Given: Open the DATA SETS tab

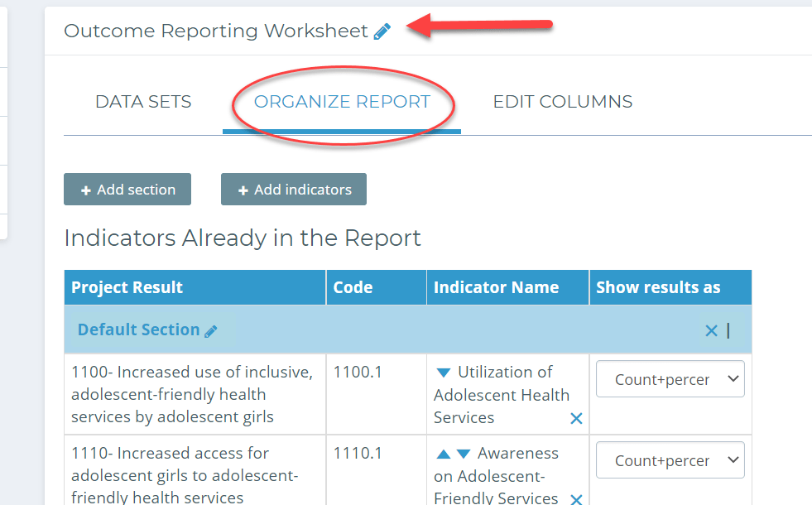Looking at the screenshot, I should pyautogui.click(x=143, y=102).
